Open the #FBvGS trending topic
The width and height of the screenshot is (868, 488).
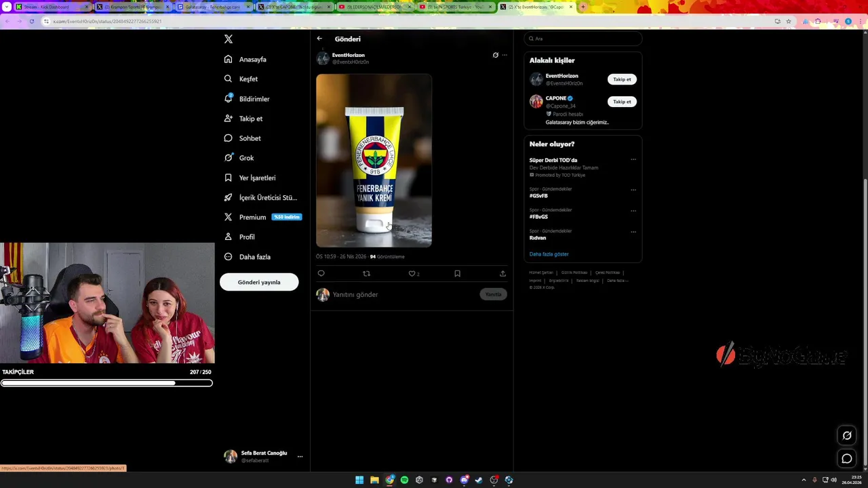pyautogui.click(x=538, y=217)
